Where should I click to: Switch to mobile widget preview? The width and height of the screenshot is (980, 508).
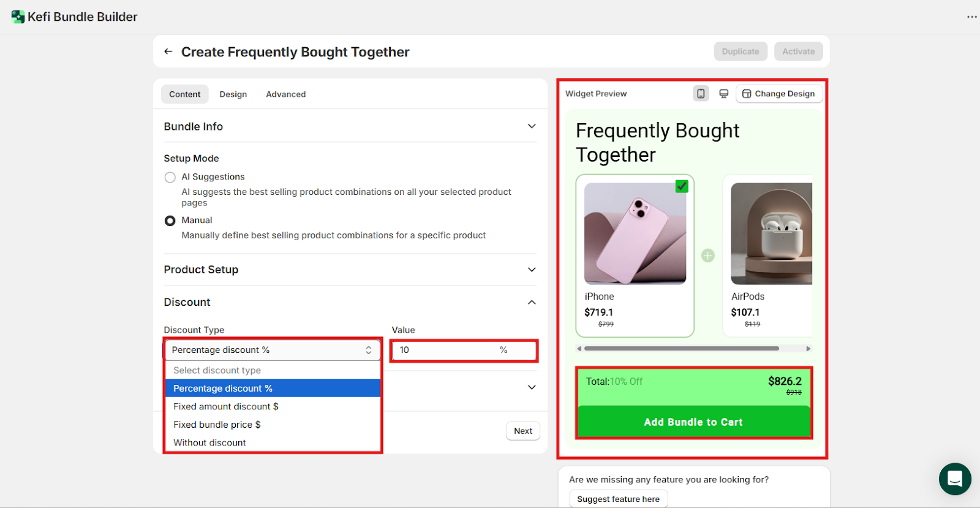(701, 94)
